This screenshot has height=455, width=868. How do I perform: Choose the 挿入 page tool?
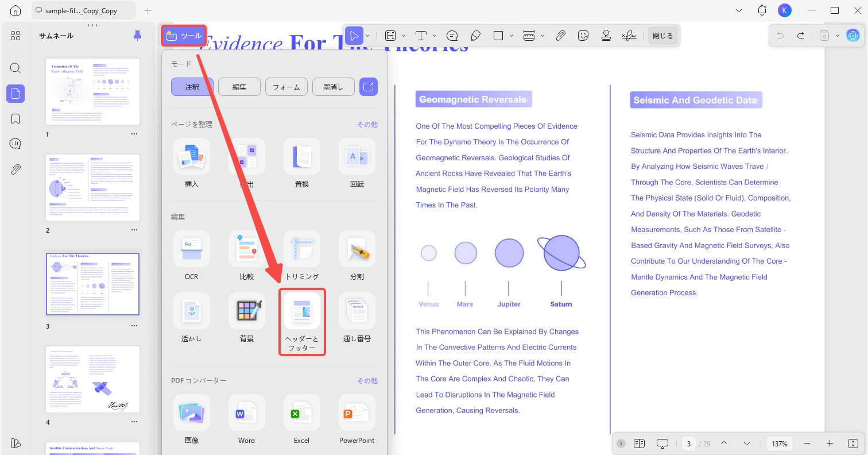point(192,163)
